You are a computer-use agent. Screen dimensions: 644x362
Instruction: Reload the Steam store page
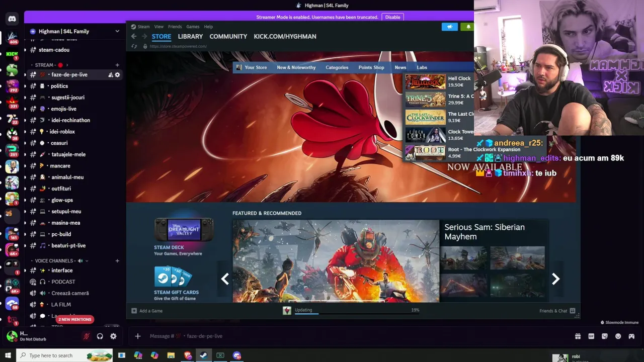(x=134, y=46)
